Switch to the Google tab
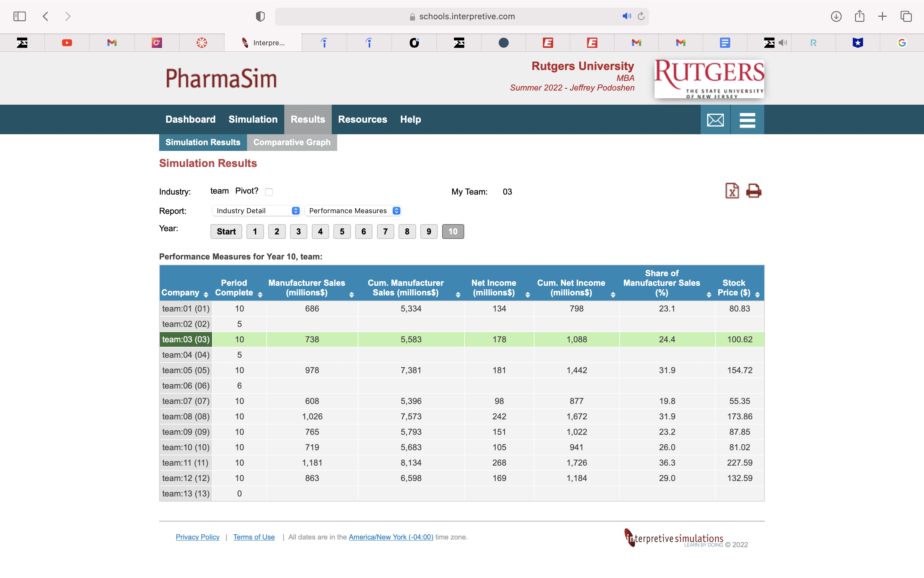 coord(902,43)
